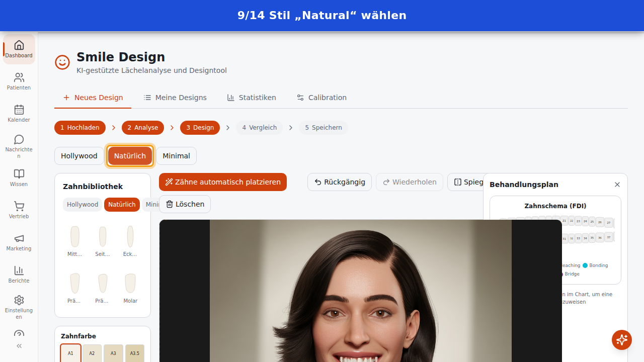Viewport: 644px width, 362px height.
Task: Select step 3 Design
Action: coord(200,128)
